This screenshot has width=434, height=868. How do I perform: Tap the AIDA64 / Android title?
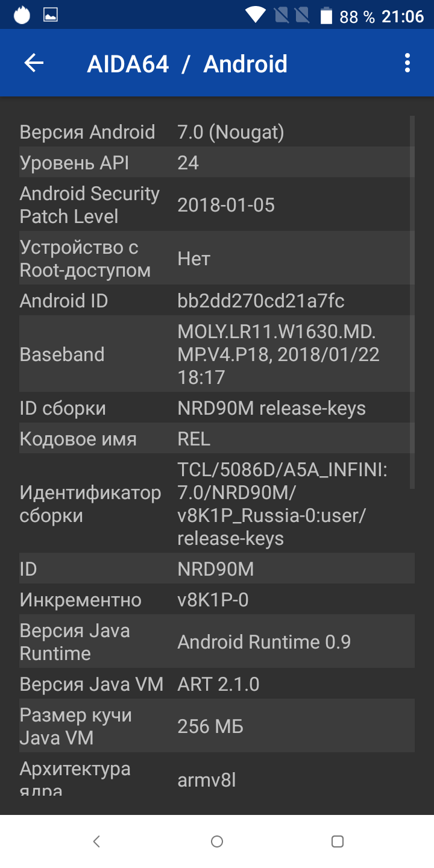pos(187,63)
